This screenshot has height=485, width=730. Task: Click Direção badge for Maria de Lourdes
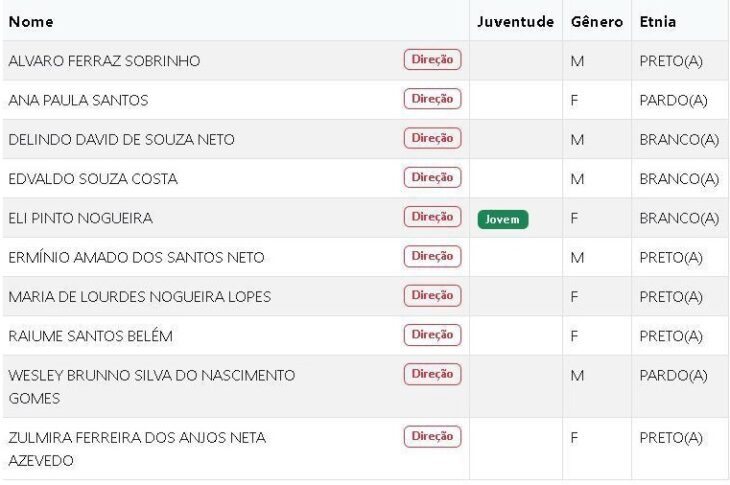(432, 295)
